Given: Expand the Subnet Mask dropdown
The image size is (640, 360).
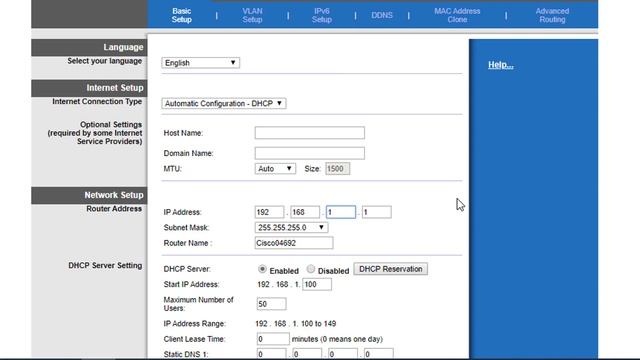Looking at the screenshot, I should click(291, 227).
